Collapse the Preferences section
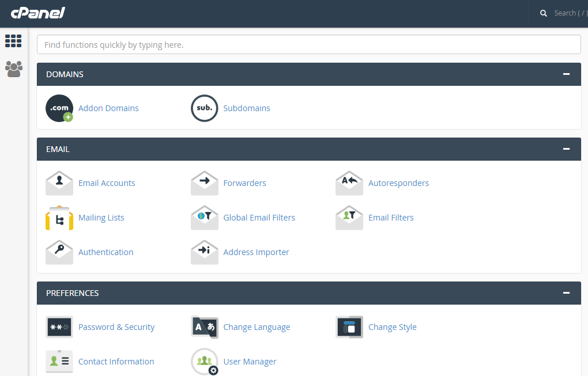This screenshot has width=588, height=376. 566,293
